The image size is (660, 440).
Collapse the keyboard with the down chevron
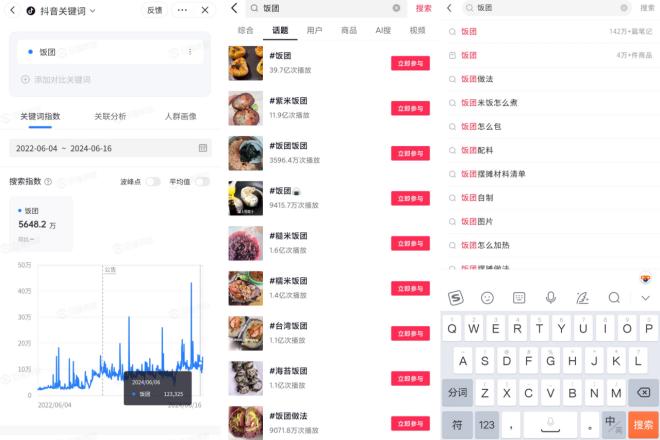645,298
